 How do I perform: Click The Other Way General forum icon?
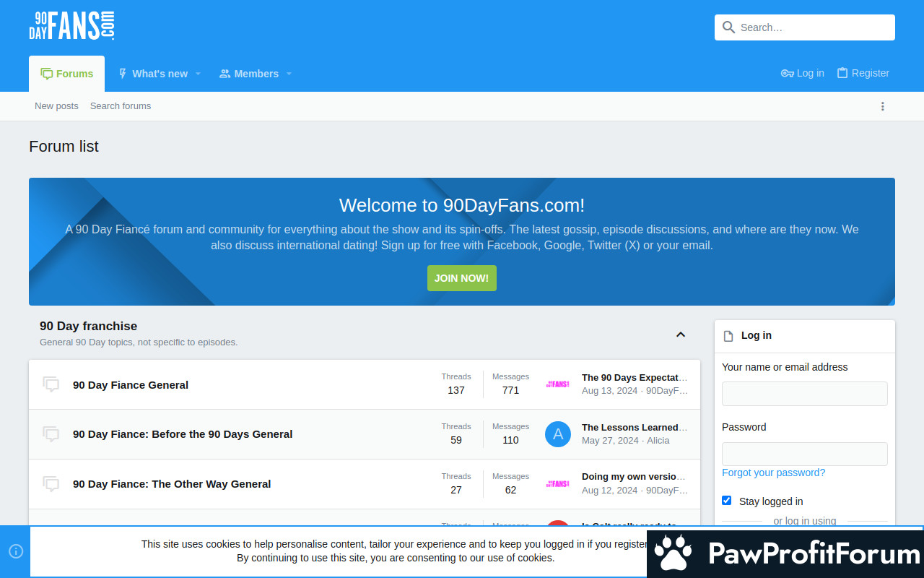click(51, 484)
